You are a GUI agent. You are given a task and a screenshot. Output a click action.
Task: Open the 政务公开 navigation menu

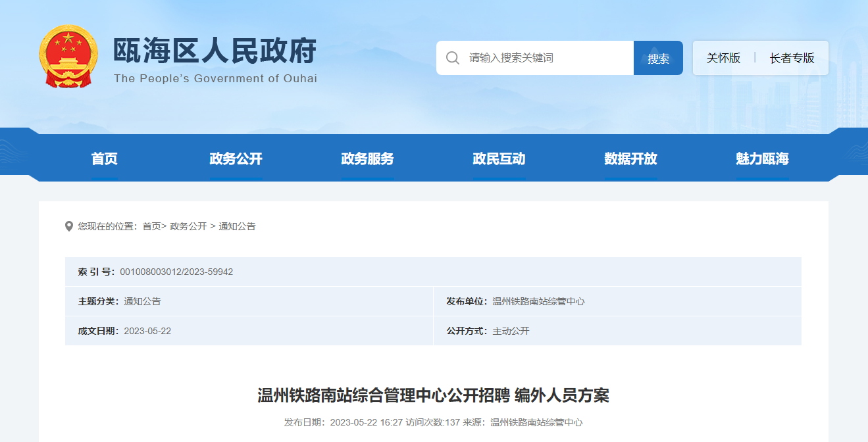click(236, 159)
